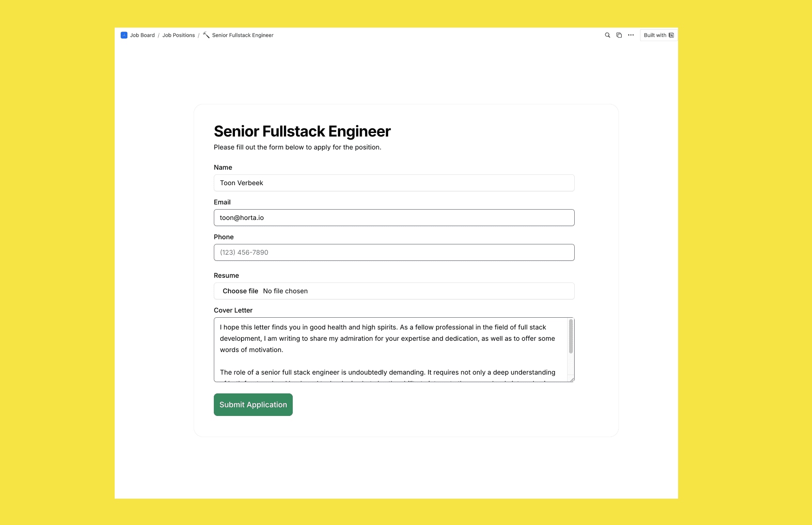Submit Application with the green button
Viewport: 812px width, 525px height.
tap(253, 405)
